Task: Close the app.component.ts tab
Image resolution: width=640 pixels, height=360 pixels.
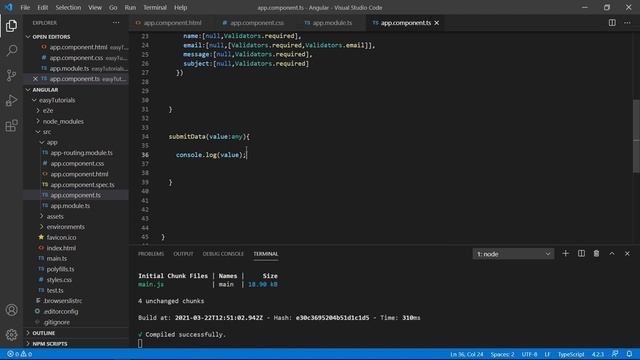Action: click(437, 23)
